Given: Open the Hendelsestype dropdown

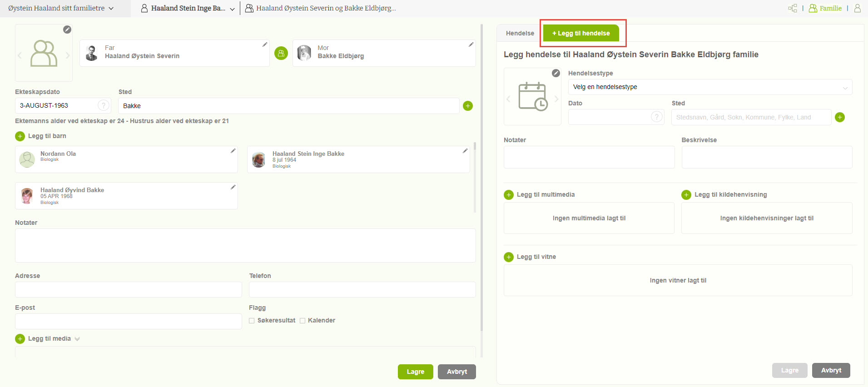Looking at the screenshot, I should click(709, 87).
